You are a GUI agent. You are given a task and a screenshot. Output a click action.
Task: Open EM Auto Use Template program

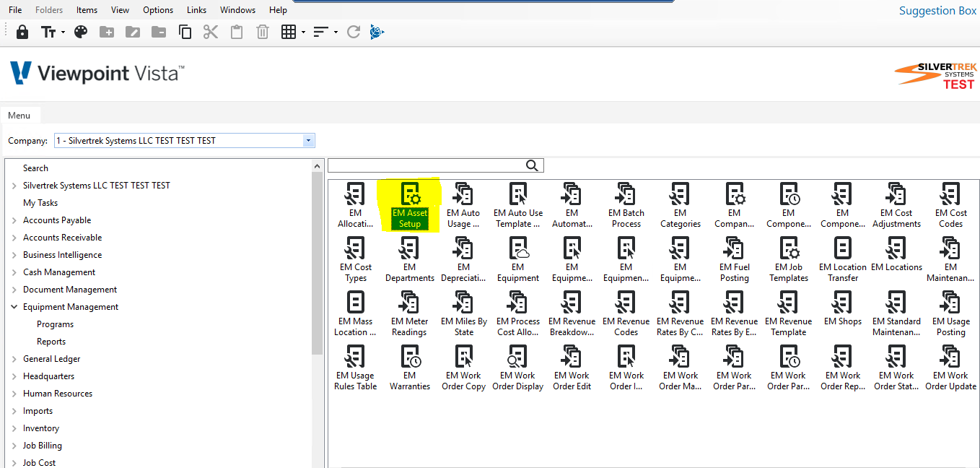click(x=518, y=206)
